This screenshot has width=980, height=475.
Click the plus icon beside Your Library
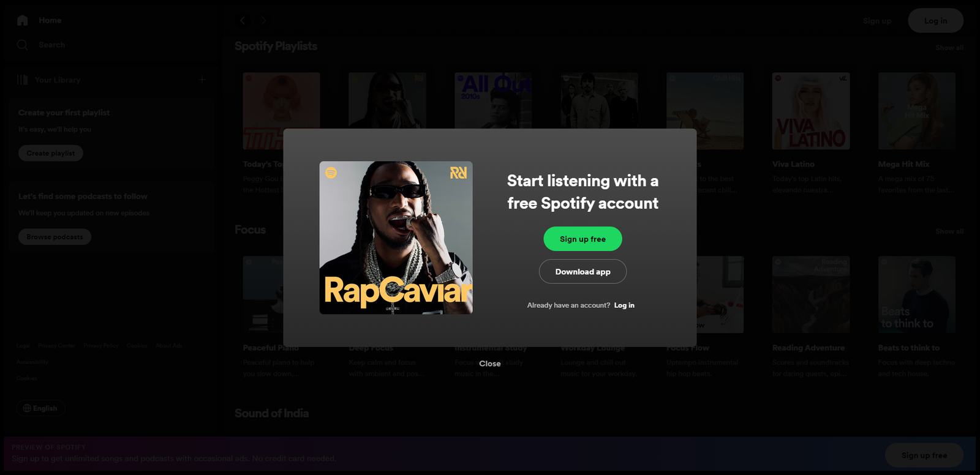pyautogui.click(x=202, y=80)
